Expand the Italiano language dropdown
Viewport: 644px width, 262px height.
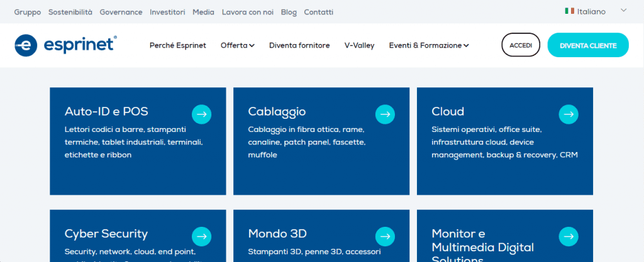click(x=623, y=10)
